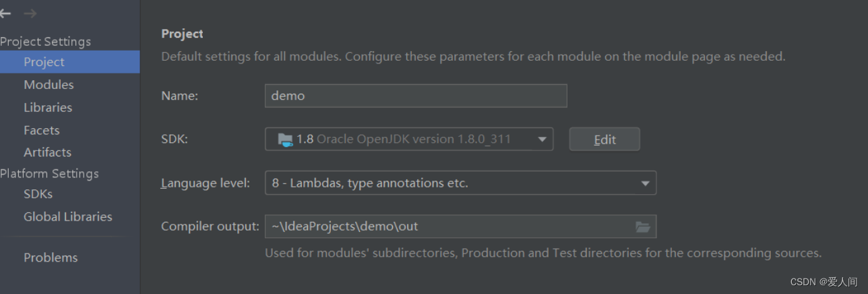Show the Problems page

(x=51, y=258)
